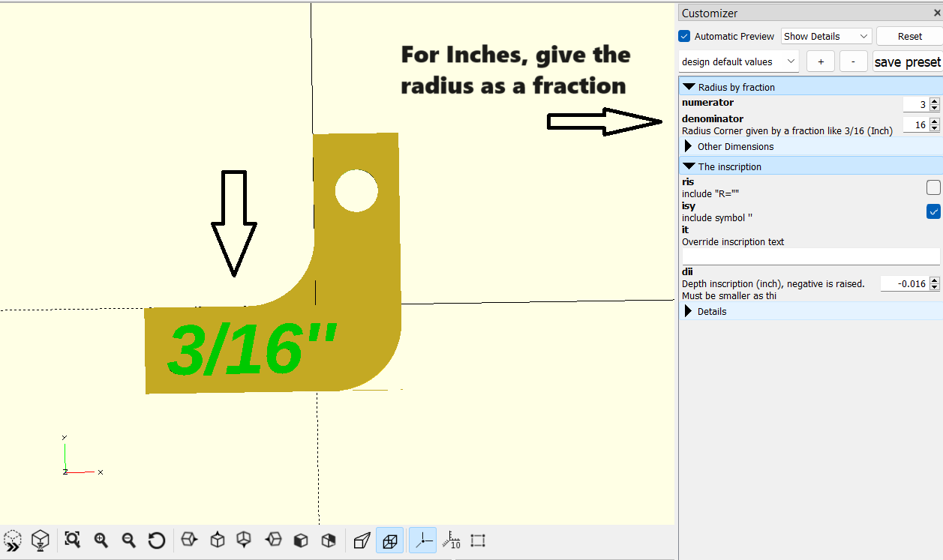
Task: Enable the include "R=" checkbox
Action: [x=933, y=187]
